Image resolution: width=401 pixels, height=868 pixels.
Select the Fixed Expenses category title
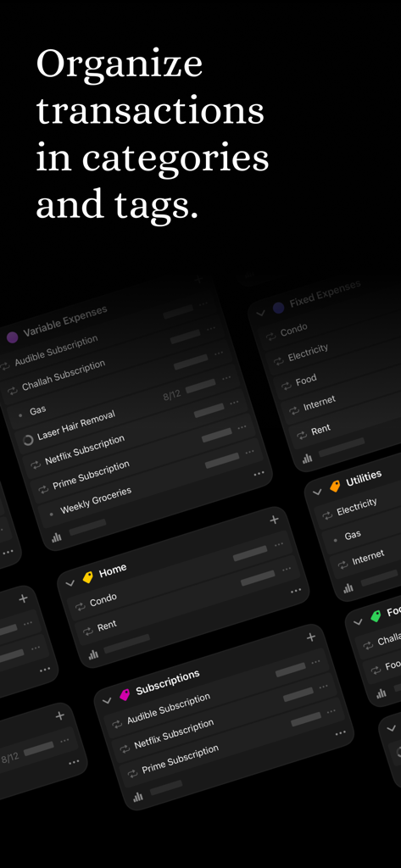click(325, 294)
